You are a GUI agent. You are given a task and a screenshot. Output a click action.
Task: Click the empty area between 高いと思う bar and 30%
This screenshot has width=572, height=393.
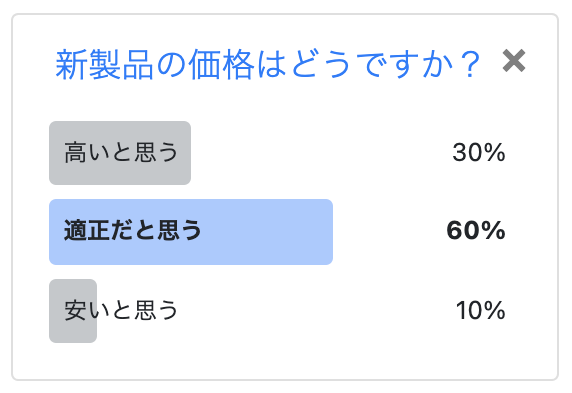pyautogui.click(x=321, y=153)
